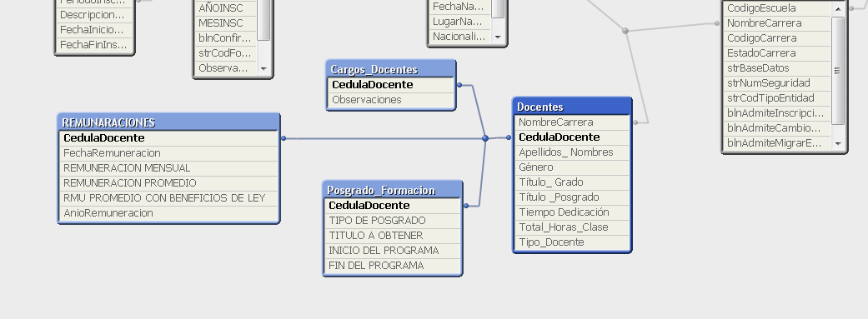Select the FechaInicio... field
Viewport: 868px width, 319px height.
click(x=95, y=30)
